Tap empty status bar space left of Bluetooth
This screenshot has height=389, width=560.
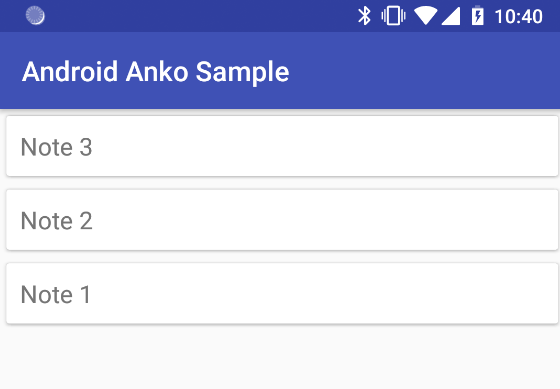pos(200,16)
